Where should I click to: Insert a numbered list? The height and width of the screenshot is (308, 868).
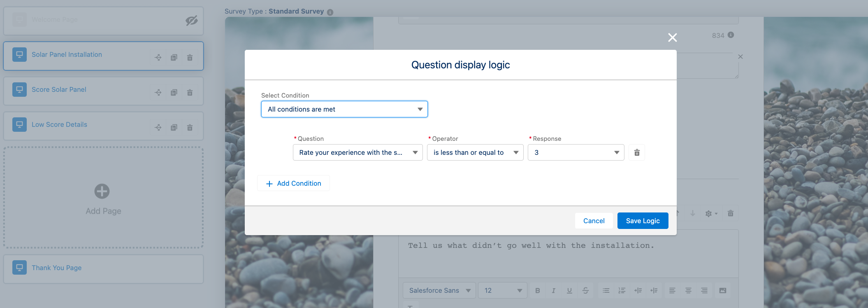click(x=622, y=290)
